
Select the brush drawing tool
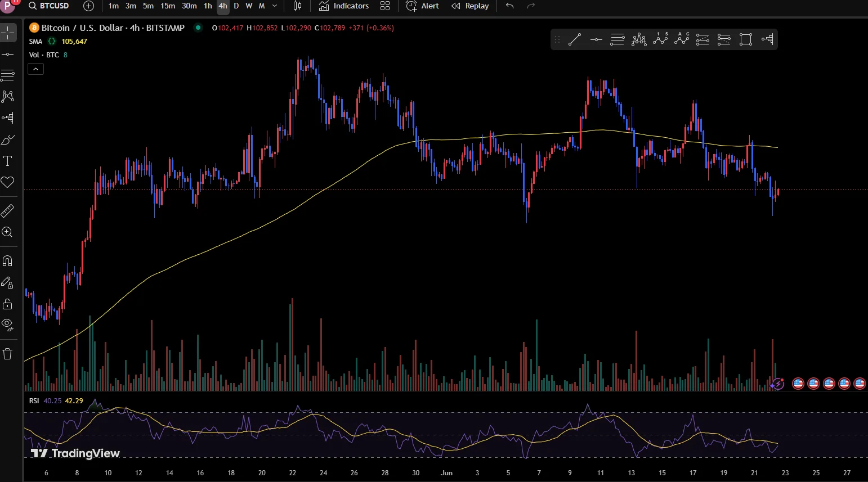point(8,139)
